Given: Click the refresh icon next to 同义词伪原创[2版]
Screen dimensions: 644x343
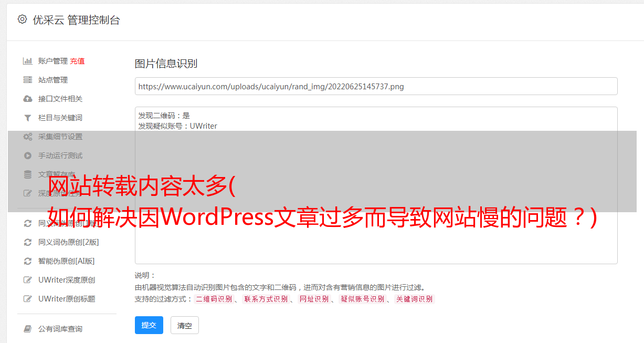Looking at the screenshot, I should 28,242.
